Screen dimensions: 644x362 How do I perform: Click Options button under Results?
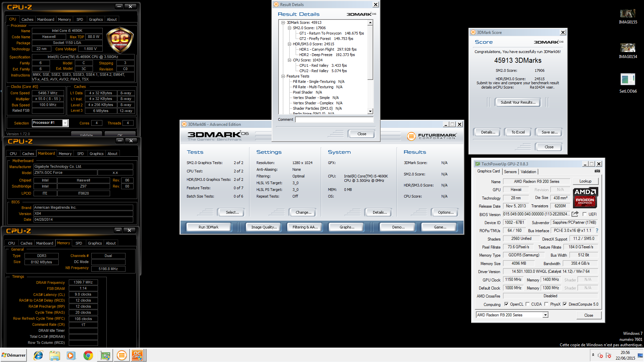[445, 212]
